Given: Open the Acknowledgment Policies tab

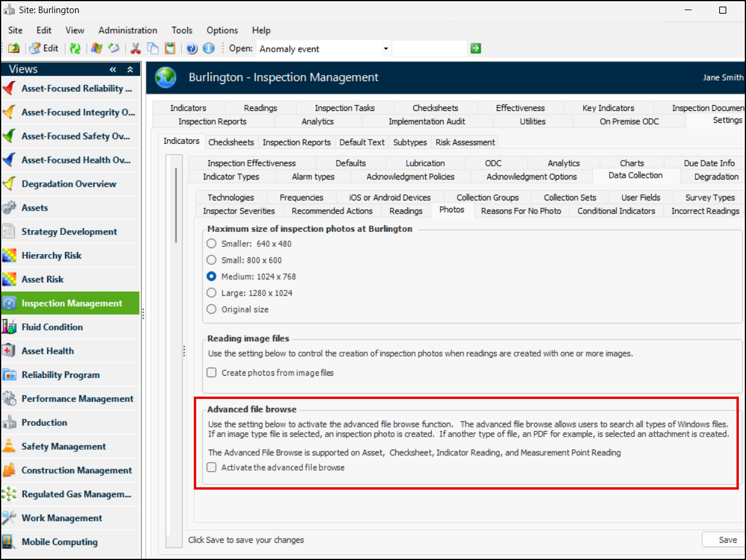Looking at the screenshot, I should pyautogui.click(x=411, y=177).
